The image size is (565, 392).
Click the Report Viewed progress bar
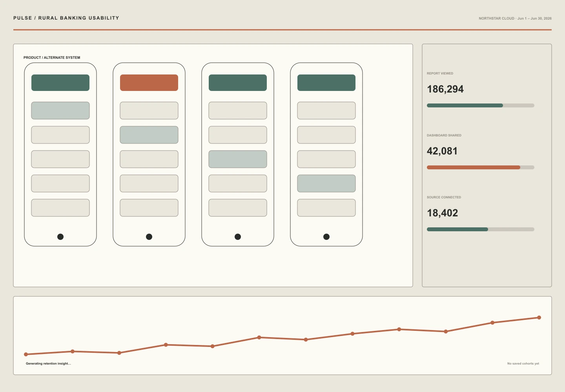point(481,105)
